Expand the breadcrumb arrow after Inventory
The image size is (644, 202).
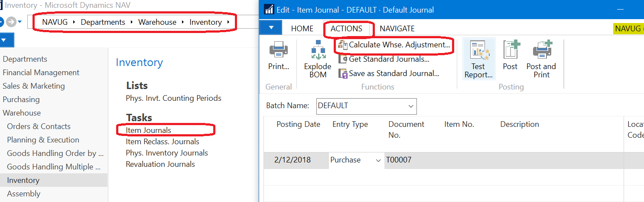[228, 22]
